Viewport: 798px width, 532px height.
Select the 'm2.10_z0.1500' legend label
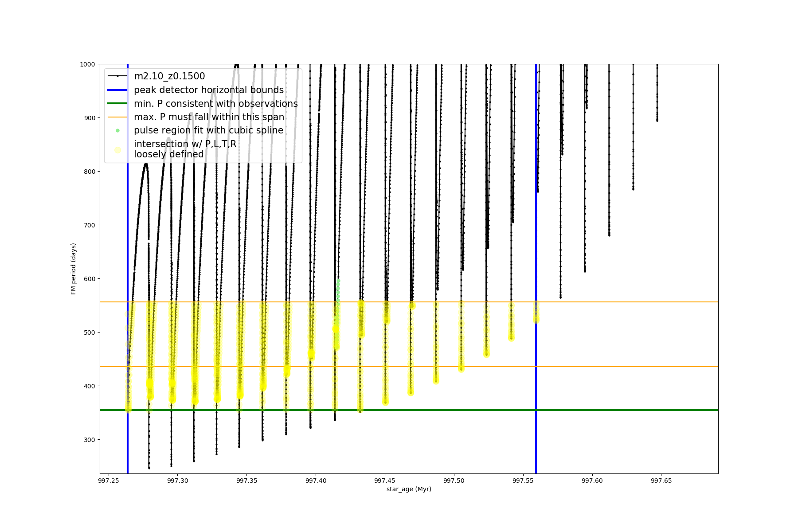point(169,76)
